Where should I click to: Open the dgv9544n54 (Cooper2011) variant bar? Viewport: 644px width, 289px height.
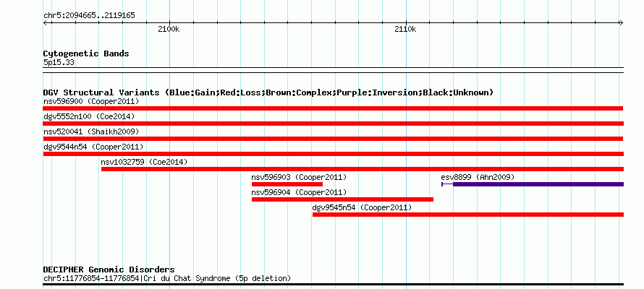pyautogui.click(x=333, y=154)
